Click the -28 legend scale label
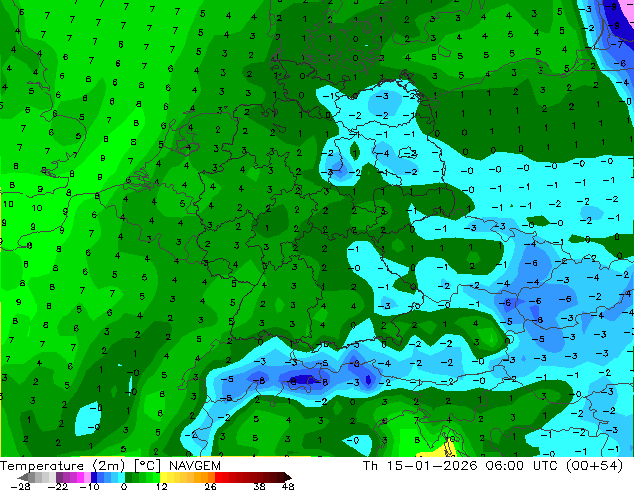This screenshot has height=490, width=634. coord(20,486)
